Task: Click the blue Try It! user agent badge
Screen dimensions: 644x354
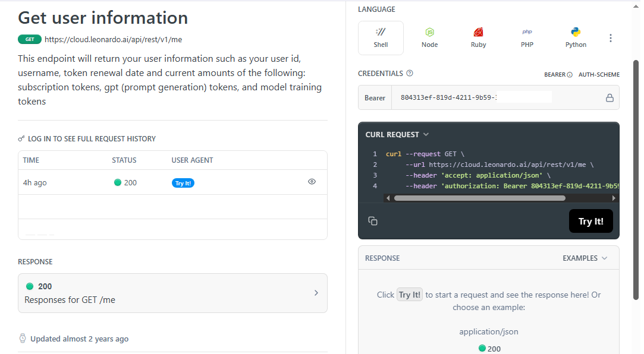Action: coord(183,183)
